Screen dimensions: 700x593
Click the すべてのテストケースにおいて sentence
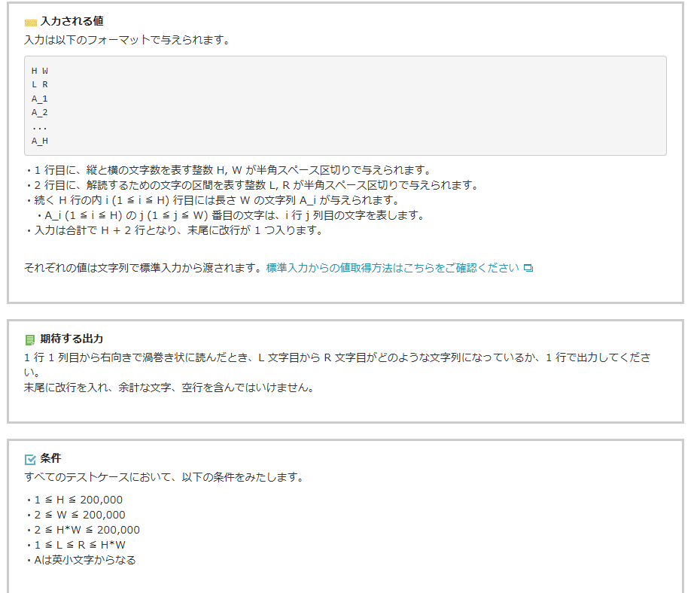[163, 477]
